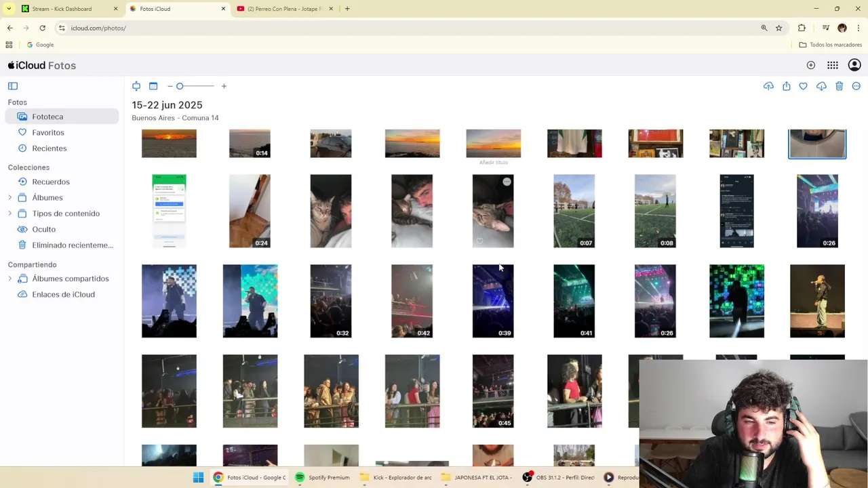Open a new browser tab
868x488 pixels.
coord(347,9)
